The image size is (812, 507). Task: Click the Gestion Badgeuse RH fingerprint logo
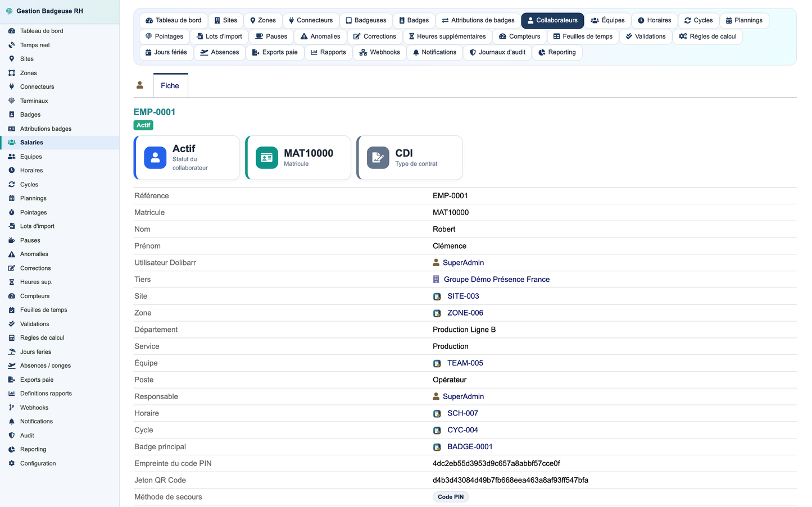[9, 11]
